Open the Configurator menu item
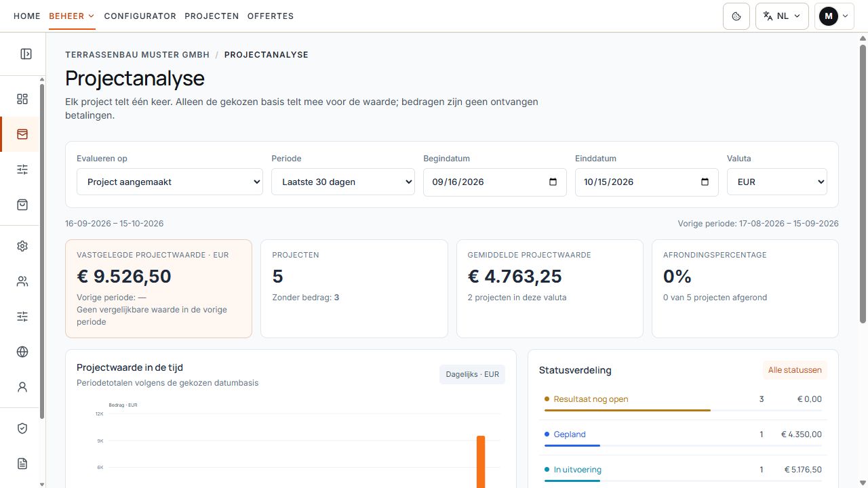The image size is (868, 488). (140, 16)
